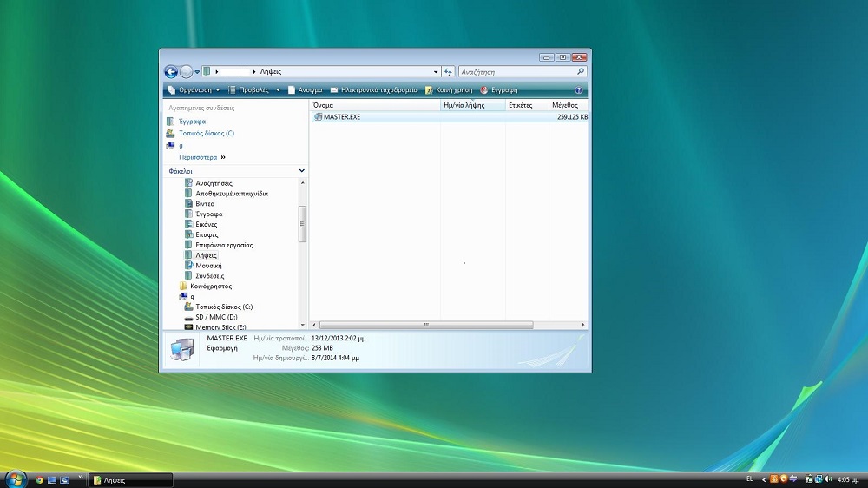Click the magnifier icon in the search box
Screen dimensions: 868x488
click(x=580, y=71)
